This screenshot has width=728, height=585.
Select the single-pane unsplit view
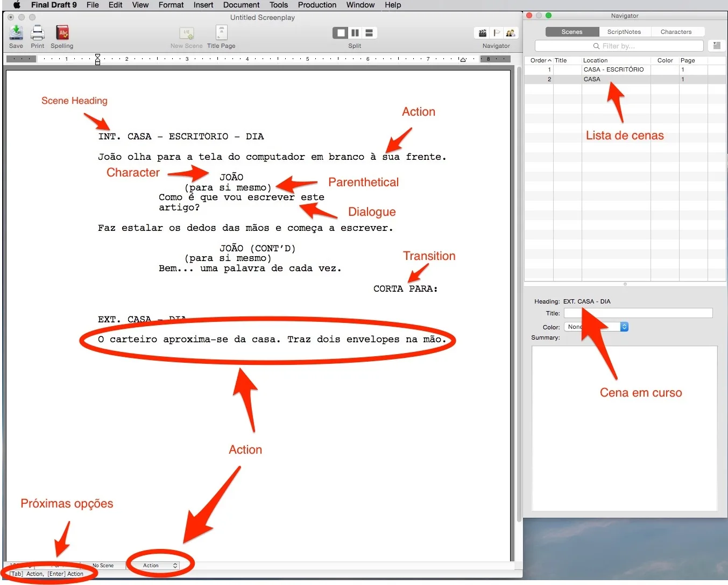pos(340,33)
